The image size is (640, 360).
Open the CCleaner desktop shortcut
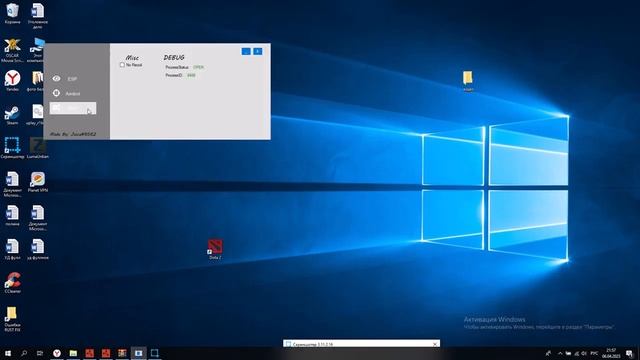pyautogui.click(x=12, y=282)
